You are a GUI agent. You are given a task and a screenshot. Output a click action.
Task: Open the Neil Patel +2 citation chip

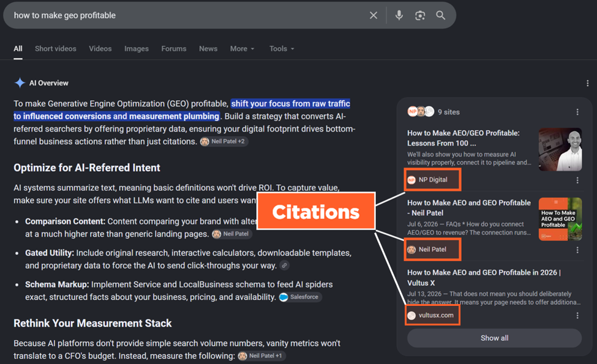[x=224, y=141]
